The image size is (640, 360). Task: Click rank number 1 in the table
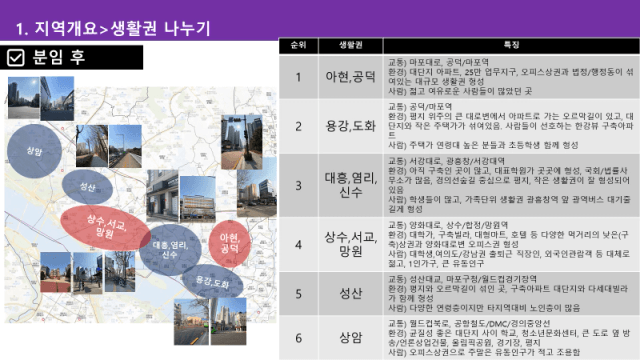298,77
